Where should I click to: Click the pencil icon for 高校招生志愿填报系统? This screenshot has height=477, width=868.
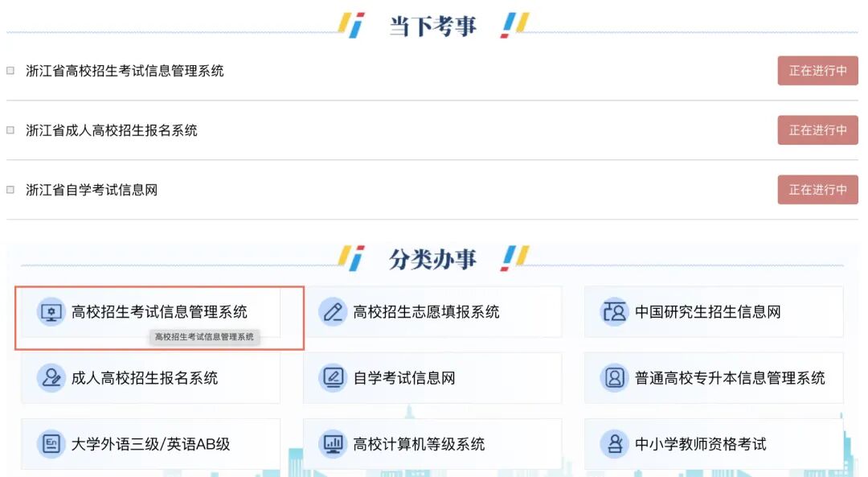(x=333, y=312)
